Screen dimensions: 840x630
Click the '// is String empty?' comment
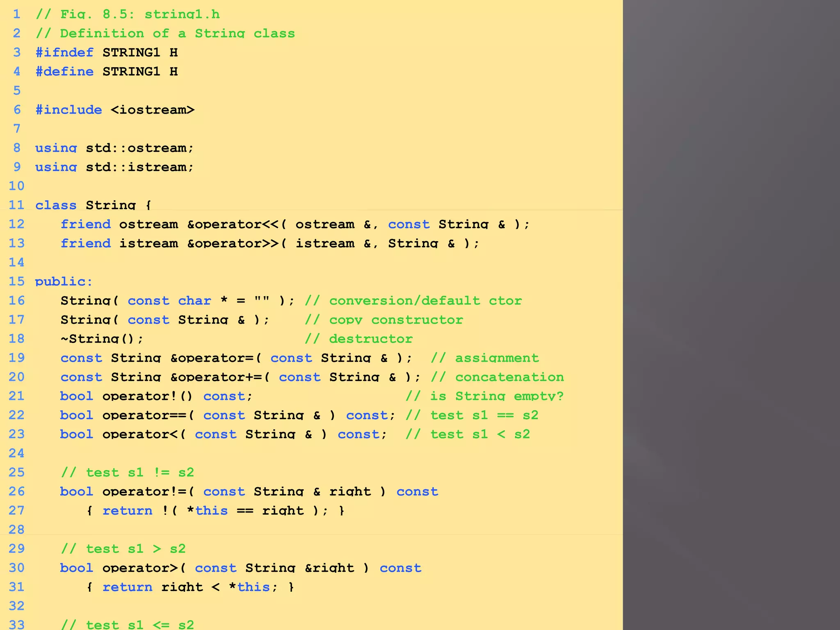pyautogui.click(x=484, y=396)
